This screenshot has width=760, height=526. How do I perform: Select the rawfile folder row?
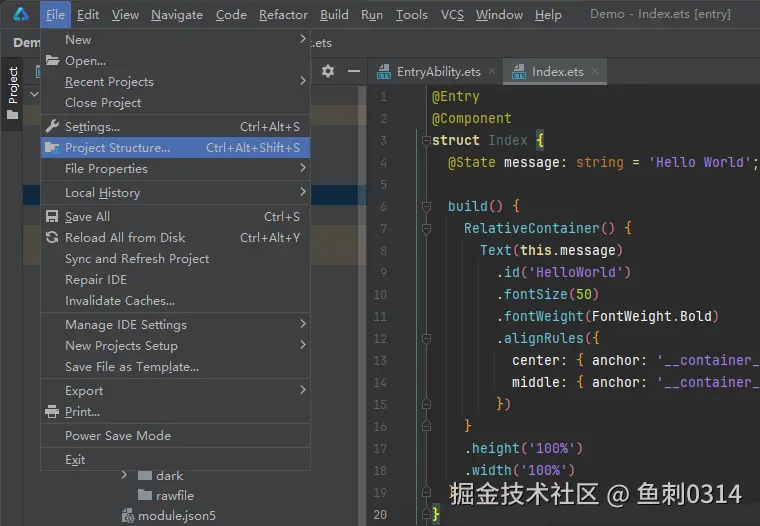click(165, 495)
